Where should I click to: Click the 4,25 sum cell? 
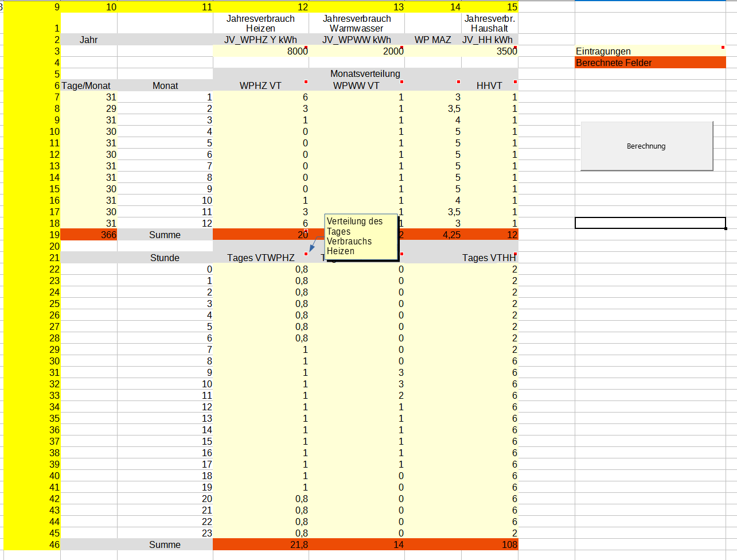click(433, 235)
